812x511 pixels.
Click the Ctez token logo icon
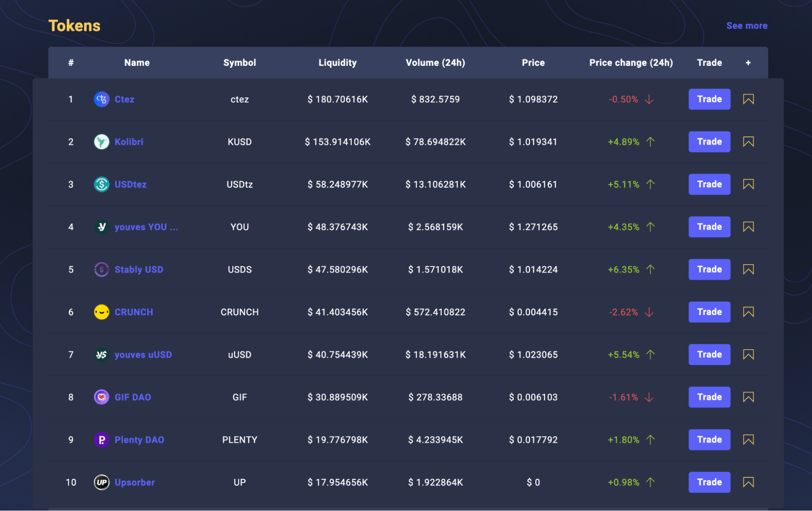102,99
